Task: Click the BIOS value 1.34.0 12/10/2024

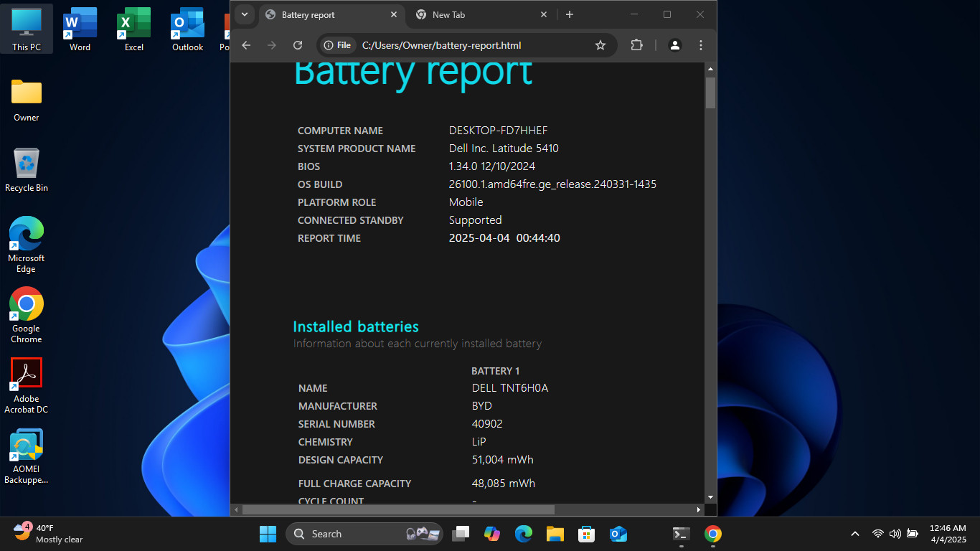Action: [492, 166]
